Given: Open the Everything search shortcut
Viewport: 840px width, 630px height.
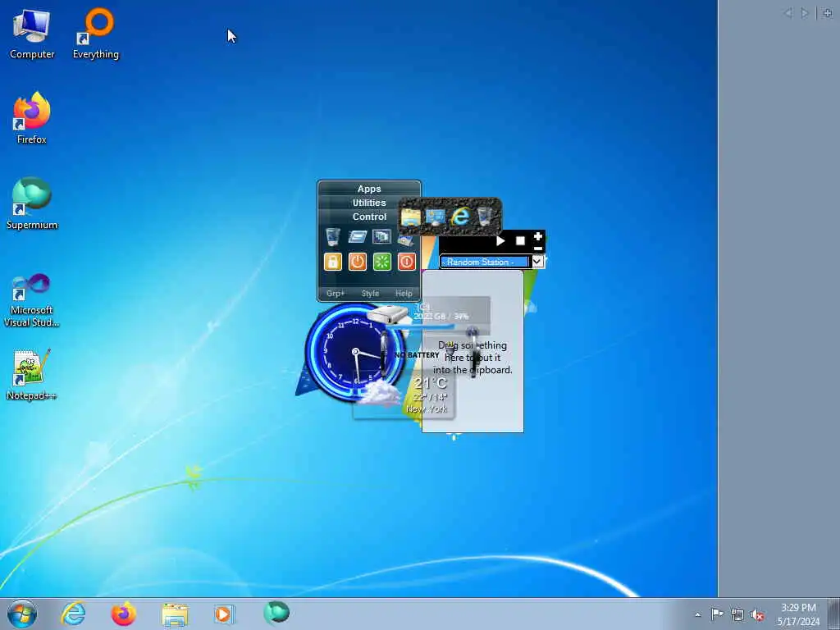Looking at the screenshot, I should point(96,34).
